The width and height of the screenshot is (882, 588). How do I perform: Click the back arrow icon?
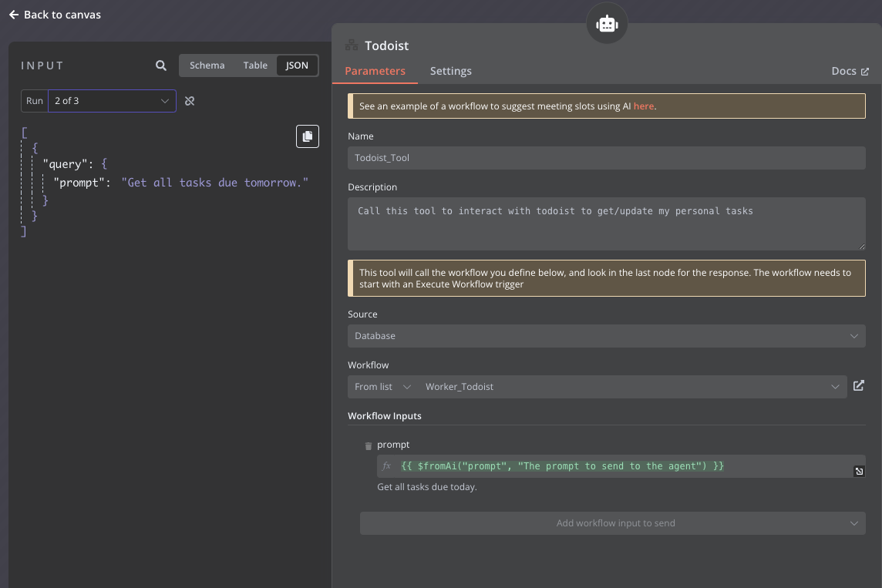(14, 15)
